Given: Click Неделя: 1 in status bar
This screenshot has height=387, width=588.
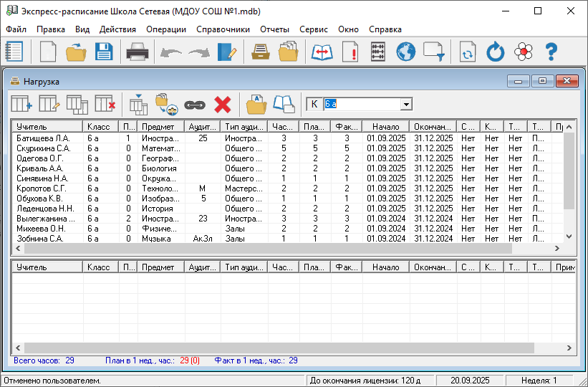Looking at the screenshot, I should (539, 381).
